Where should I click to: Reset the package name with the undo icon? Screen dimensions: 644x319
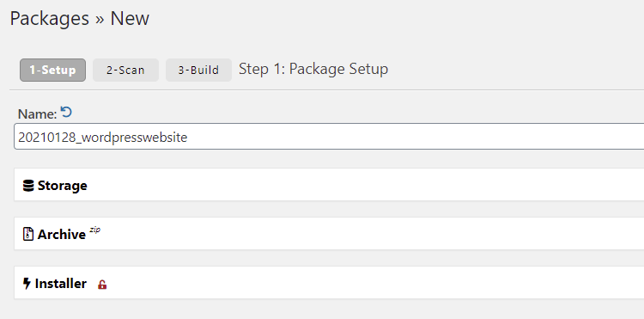coord(66,113)
